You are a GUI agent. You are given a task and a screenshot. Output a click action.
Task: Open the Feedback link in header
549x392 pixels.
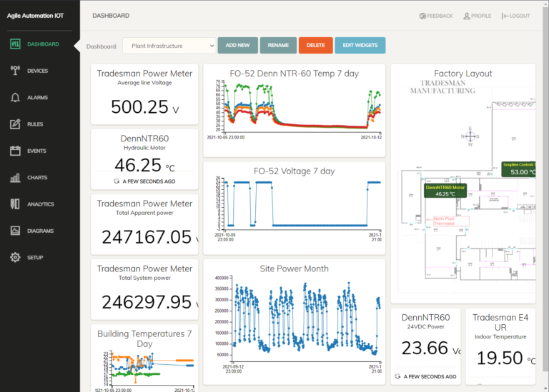[x=436, y=16]
